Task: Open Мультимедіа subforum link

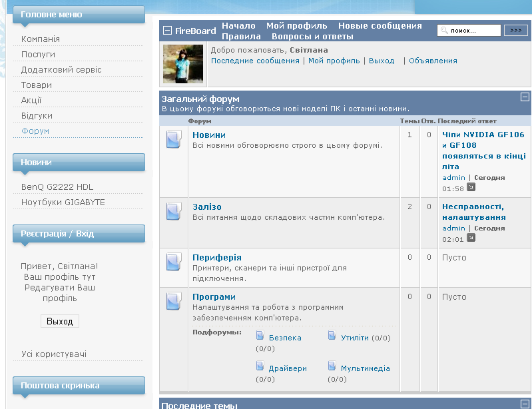Action: pos(366,368)
